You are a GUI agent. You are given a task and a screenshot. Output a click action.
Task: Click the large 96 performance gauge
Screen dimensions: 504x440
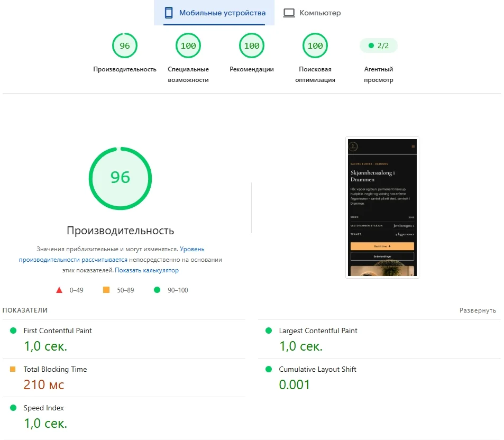(x=120, y=178)
